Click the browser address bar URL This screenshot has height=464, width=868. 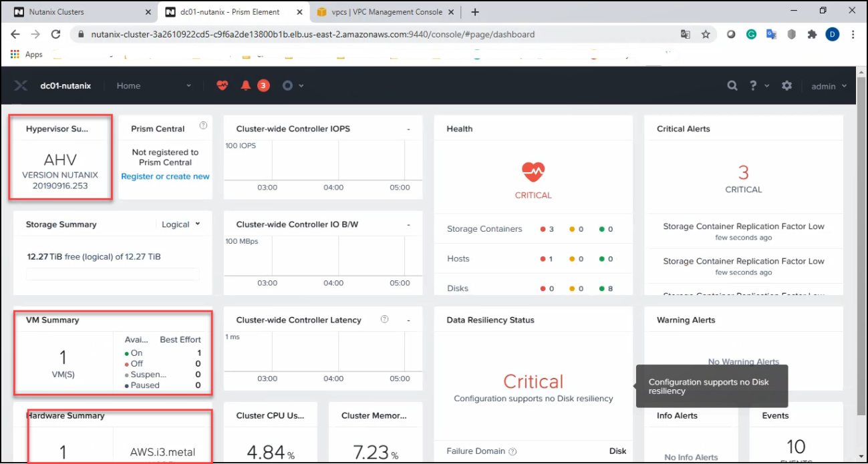(314, 34)
